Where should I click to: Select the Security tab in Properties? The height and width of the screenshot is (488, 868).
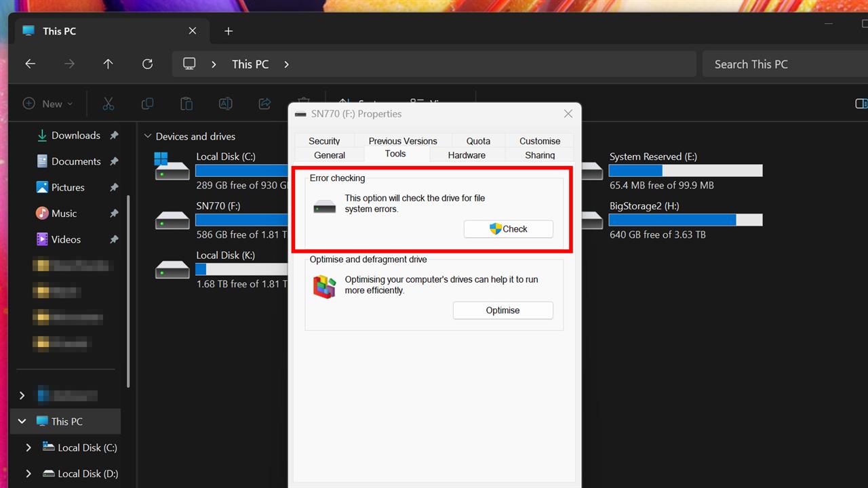click(324, 141)
